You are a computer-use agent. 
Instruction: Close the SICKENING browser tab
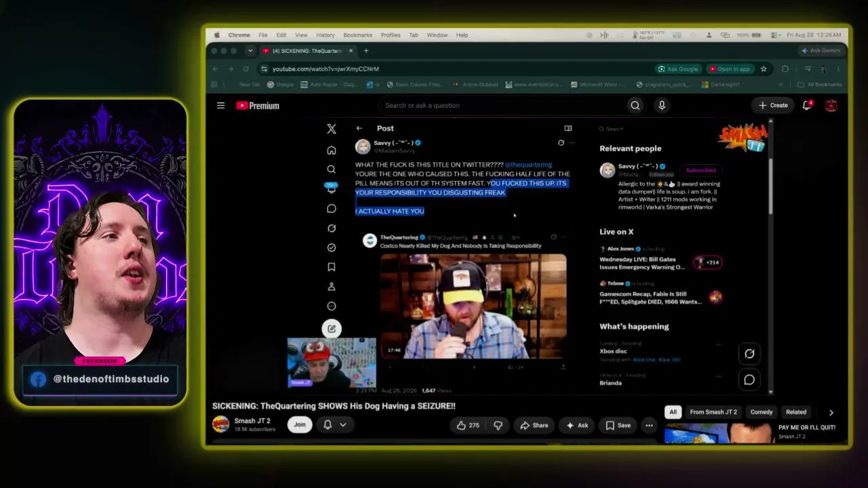[351, 51]
